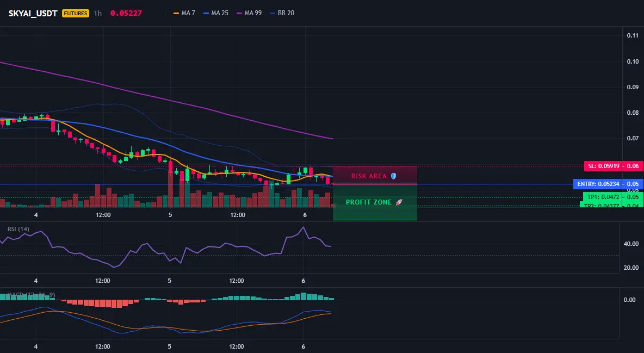The width and height of the screenshot is (644, 353).
Task: Click the PROFIT ZONE label
Action: point(368,202)
